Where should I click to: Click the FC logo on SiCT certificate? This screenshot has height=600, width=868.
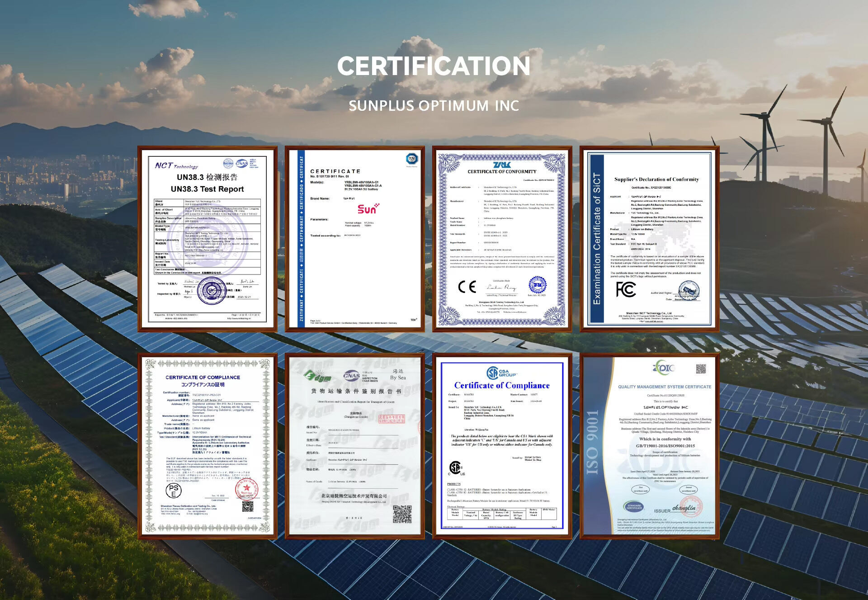626,289
